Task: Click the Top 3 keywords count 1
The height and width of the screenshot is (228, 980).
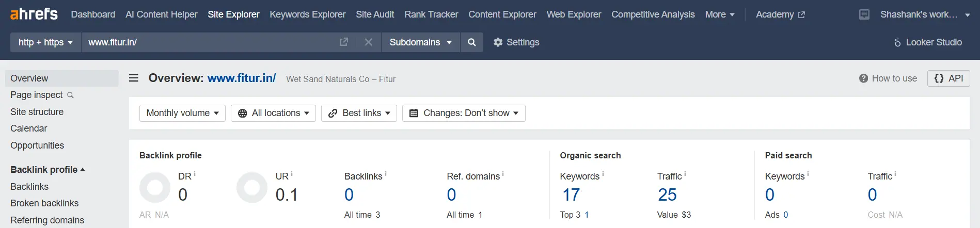Action: 587,215
